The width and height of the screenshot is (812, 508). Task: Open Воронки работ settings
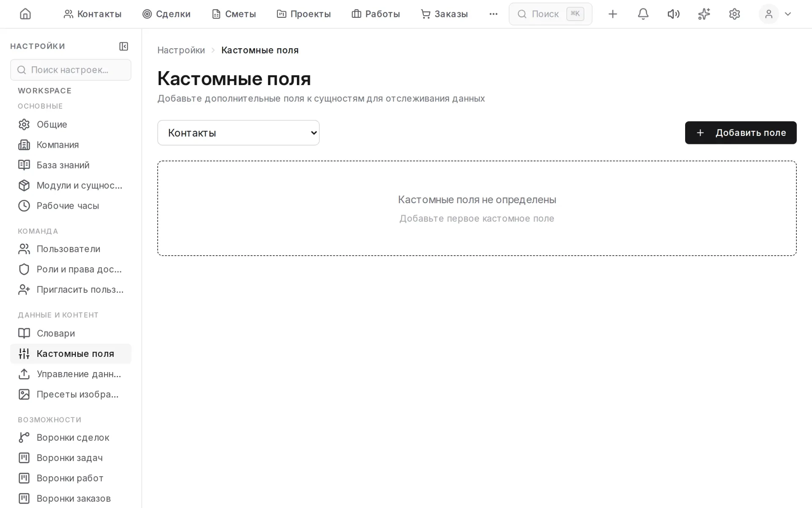coord(71,478)
